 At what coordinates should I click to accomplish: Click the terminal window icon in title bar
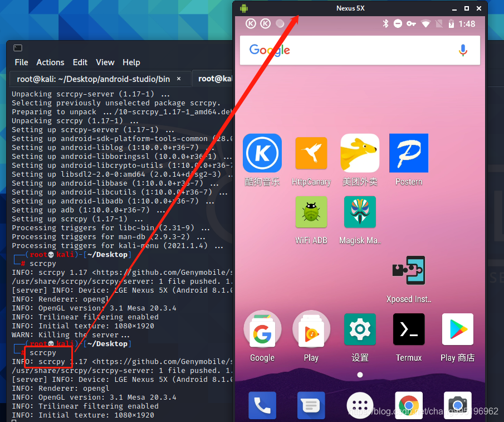[18, 48]
